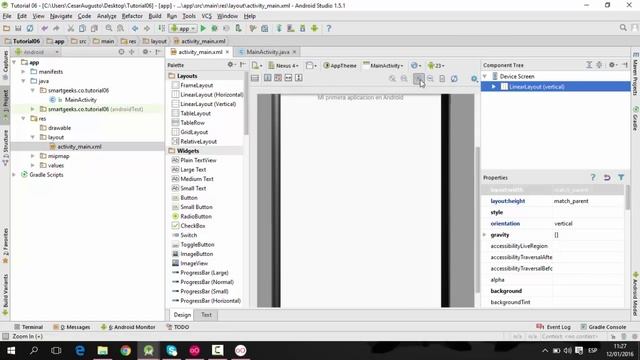
Task: Click Collapse All in the Project panel
Action: pyautogui.click(x=132, y=52)
